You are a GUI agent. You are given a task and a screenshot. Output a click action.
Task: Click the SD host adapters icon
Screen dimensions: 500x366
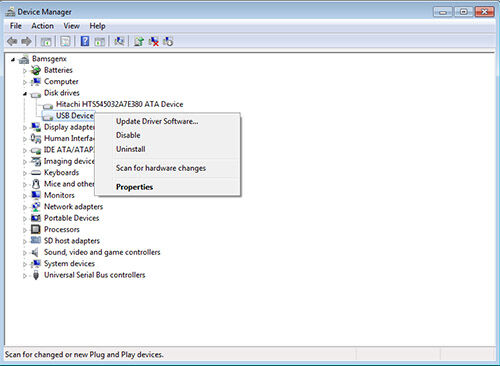(x=36, y=240)
